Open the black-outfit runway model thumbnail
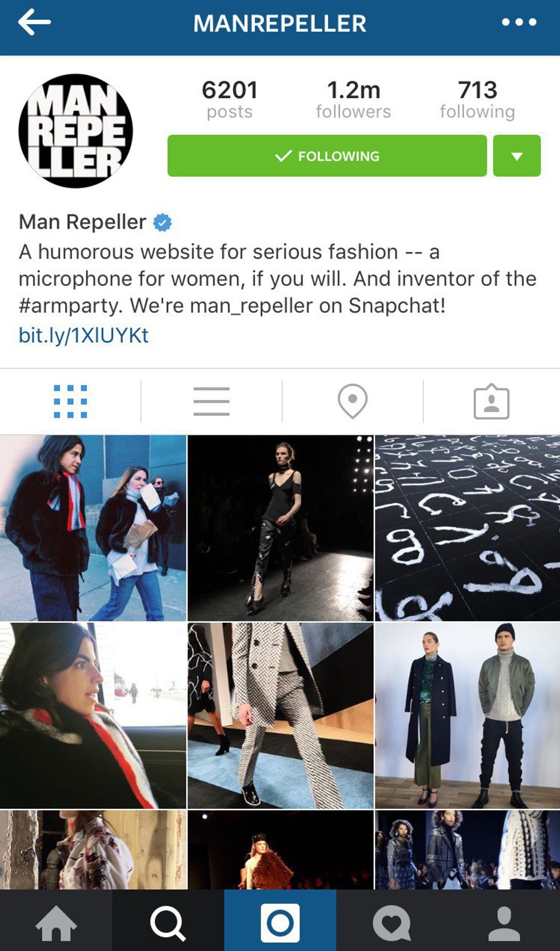 pos(280,528)
